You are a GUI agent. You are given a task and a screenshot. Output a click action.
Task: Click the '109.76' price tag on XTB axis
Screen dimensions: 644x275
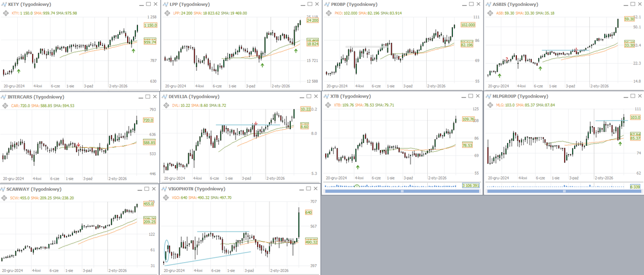point(469,119)
